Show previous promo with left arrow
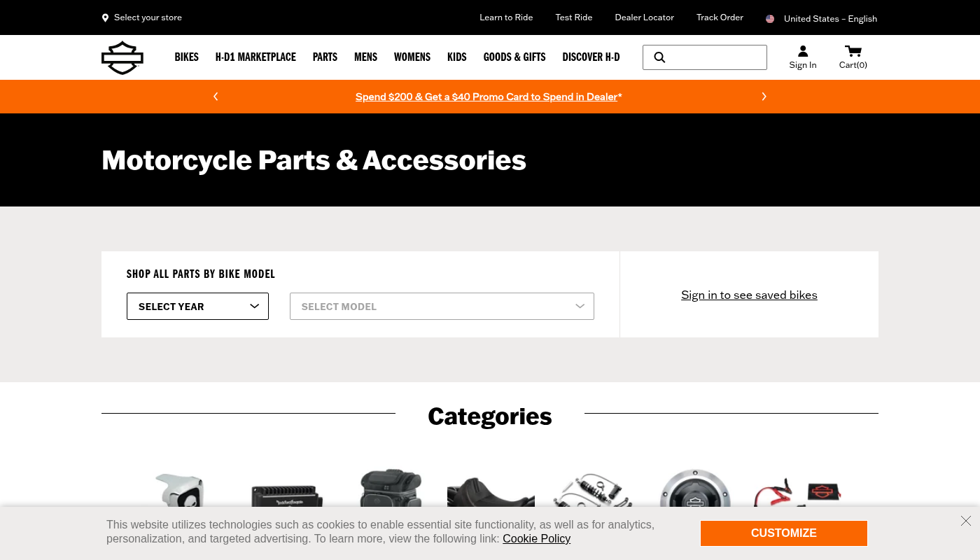Viewport: 980px width, 560px height. [216, 97]
